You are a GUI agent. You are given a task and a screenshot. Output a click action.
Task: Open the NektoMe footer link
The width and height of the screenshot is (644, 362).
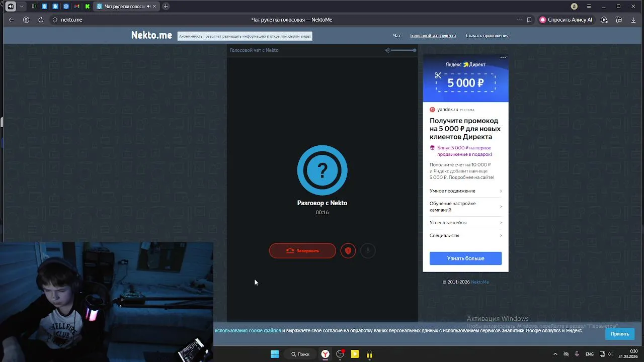click(479, 282)
